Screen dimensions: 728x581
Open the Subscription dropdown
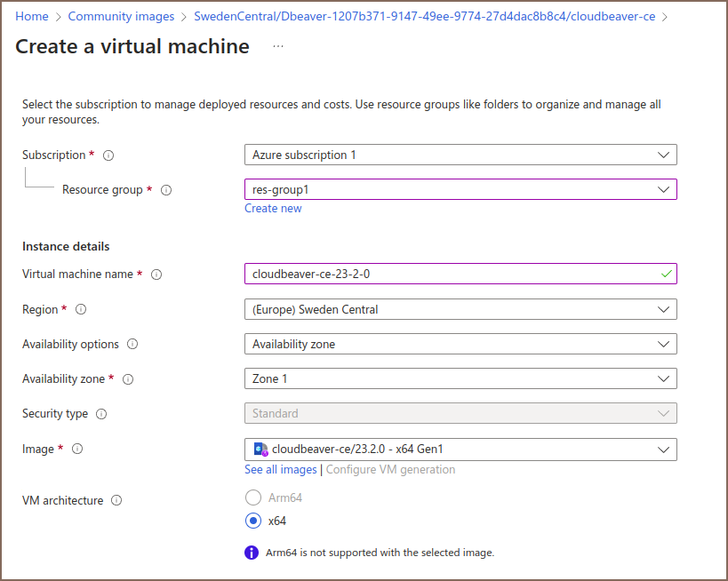(460, 155)
